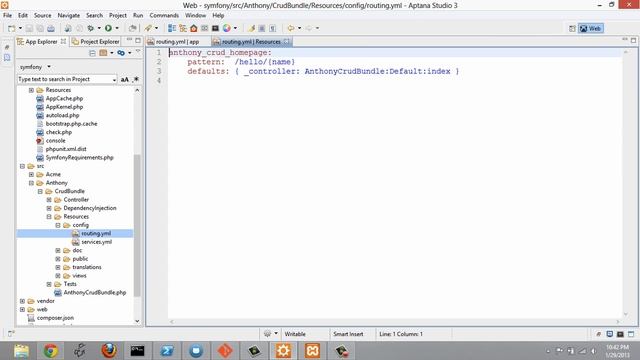Image resolution: width=640 pixels, height=360 pixels.
Task: Select AnthonyCrudBundle.php file
Action: click(95, 292)
